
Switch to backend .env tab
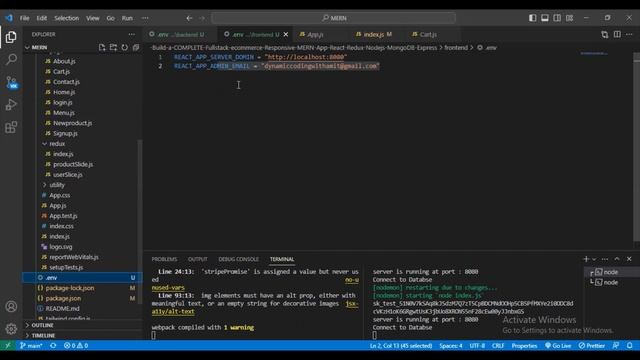pyautogui.click(x=180, y=35)
